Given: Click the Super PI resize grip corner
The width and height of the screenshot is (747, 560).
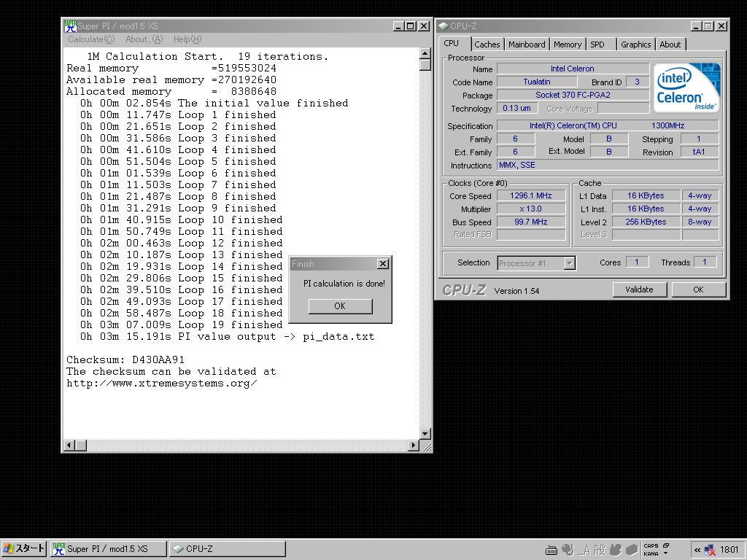Looking at the screenshot, I should 426,446.
